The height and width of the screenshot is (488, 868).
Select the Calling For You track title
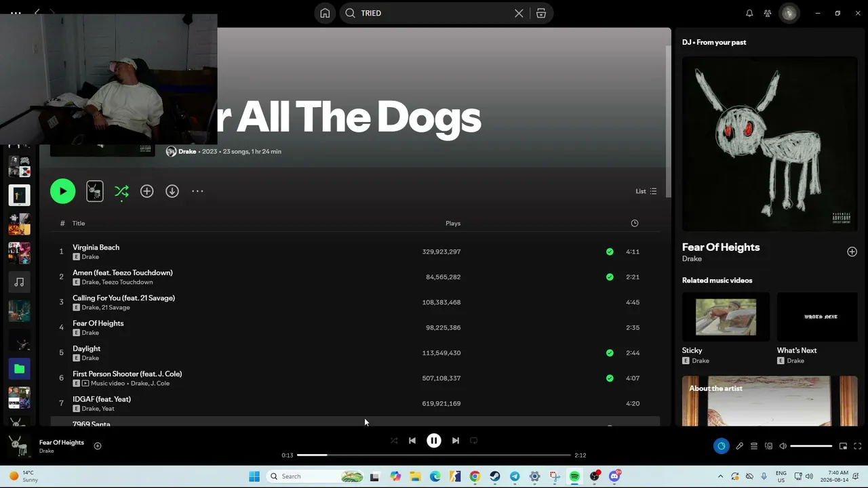pyautogui.click(x=123, y=298)
